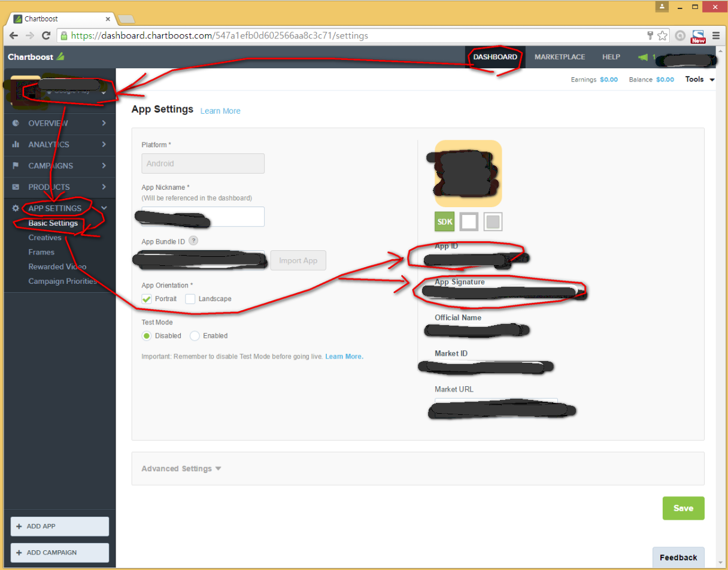Click the Analytics bar chart icon
The image size is (728, 570).
coord(16,144)
